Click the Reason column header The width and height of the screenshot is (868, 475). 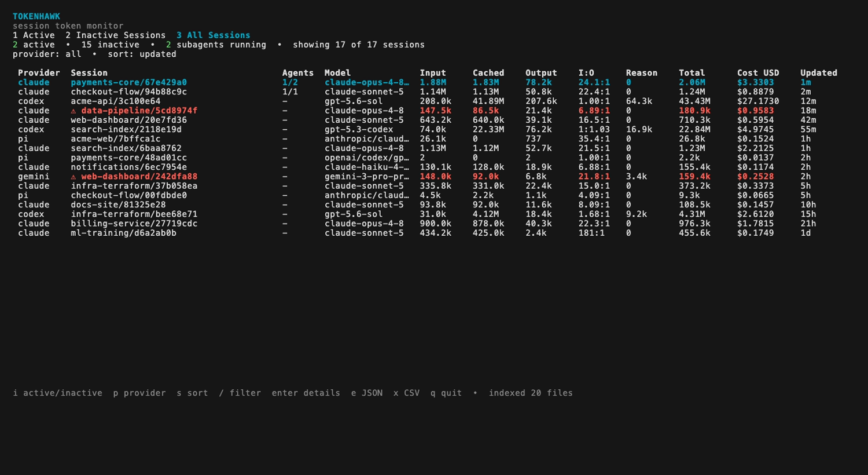pos(642,73)
